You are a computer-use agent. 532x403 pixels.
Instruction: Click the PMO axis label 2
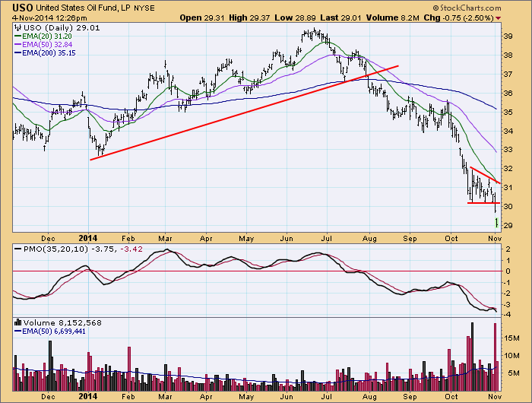pyautogui.click(x=508, y=249)
